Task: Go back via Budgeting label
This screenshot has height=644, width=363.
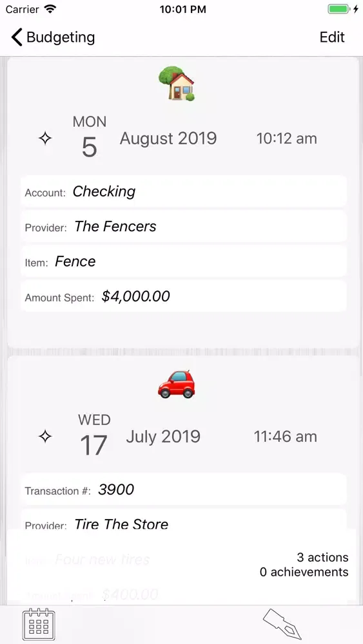Action: tap(61, 37)
